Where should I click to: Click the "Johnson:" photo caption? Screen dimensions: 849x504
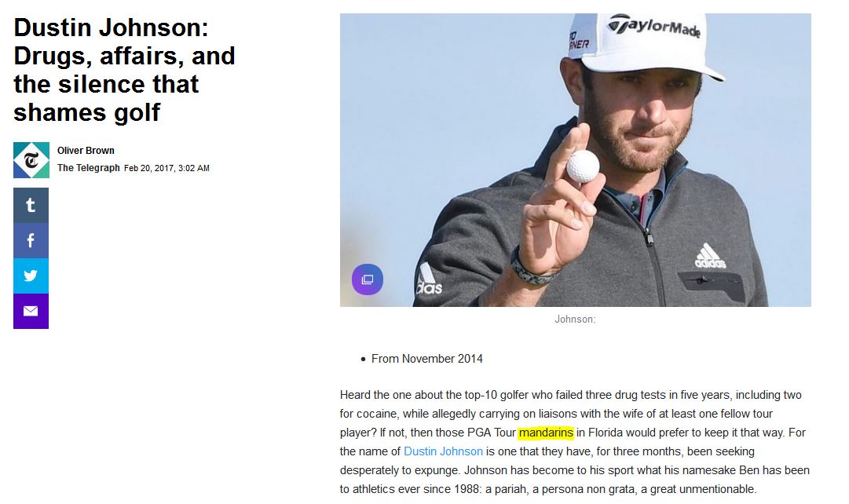(575, 320)
